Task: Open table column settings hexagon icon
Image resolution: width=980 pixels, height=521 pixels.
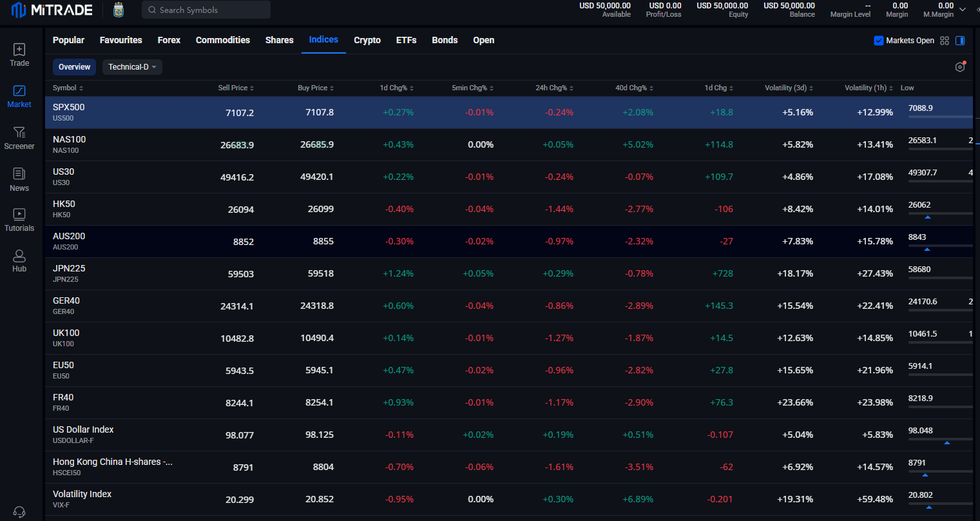Action: pyautogui.click(x=960, y=67)
